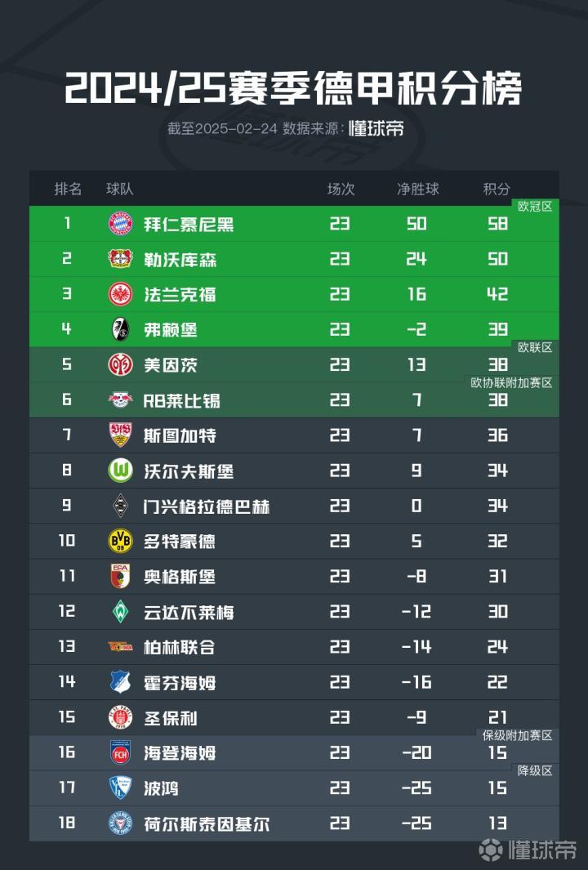
Task: Click the Bayer Leverkusen club logo
Action: click(120, 259)
